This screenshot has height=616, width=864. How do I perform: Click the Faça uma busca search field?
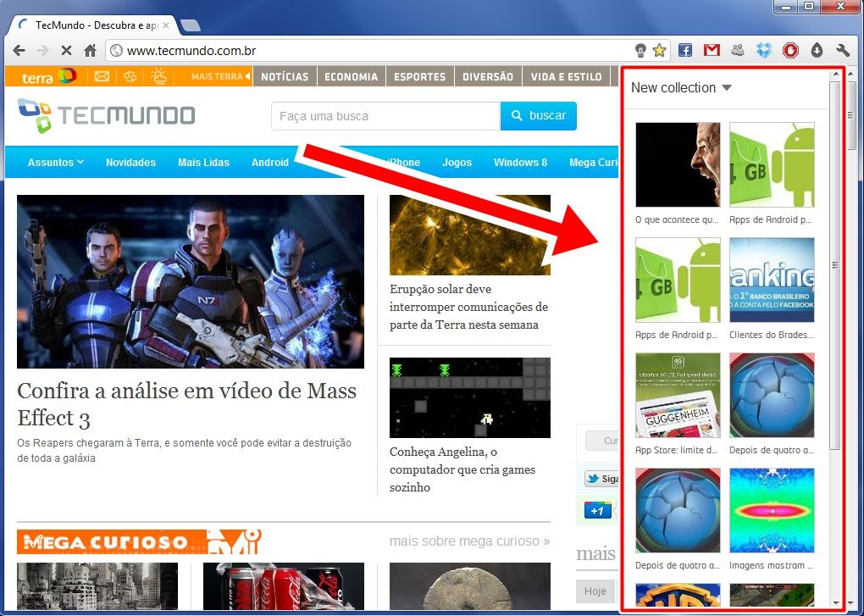point(385,116)
